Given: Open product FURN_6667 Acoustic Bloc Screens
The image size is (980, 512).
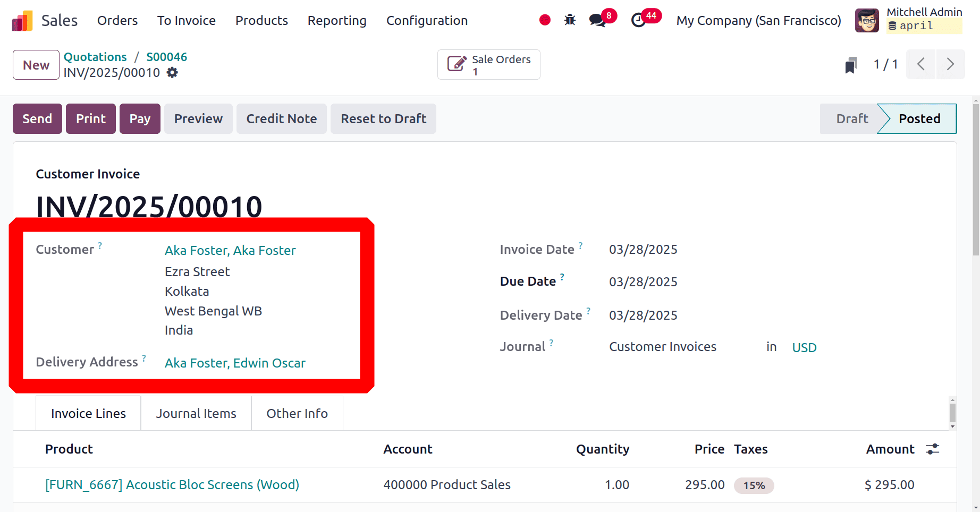Looking at the screenshot, I should (172, 484).
